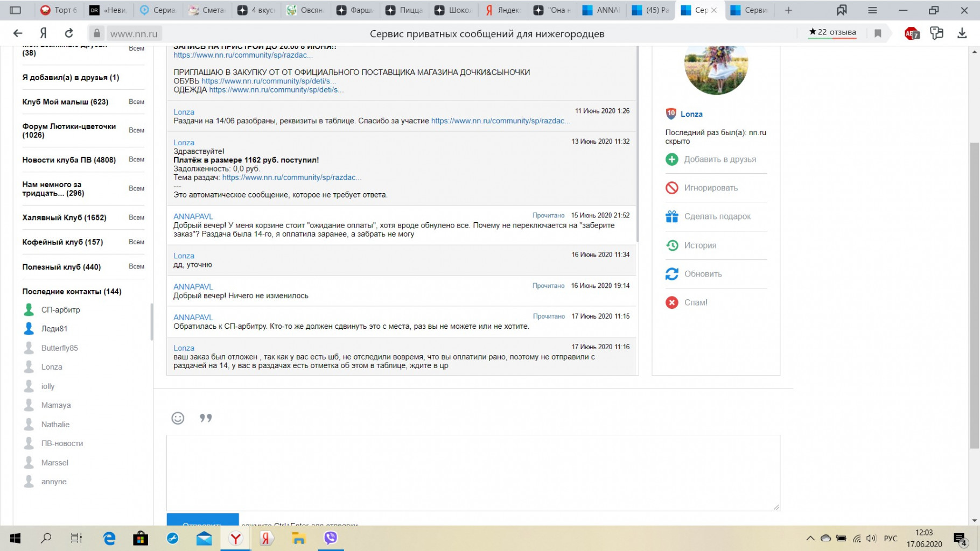The image size is (980, 551).
Task: Switch to the 'ANNA' browser tab
Action: click(602, 10)
